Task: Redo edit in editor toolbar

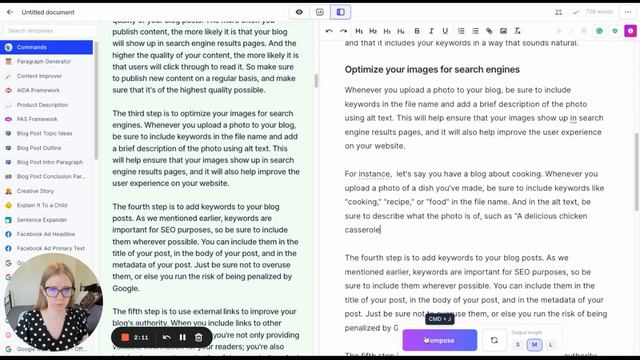Action: [x=344, y=31]
